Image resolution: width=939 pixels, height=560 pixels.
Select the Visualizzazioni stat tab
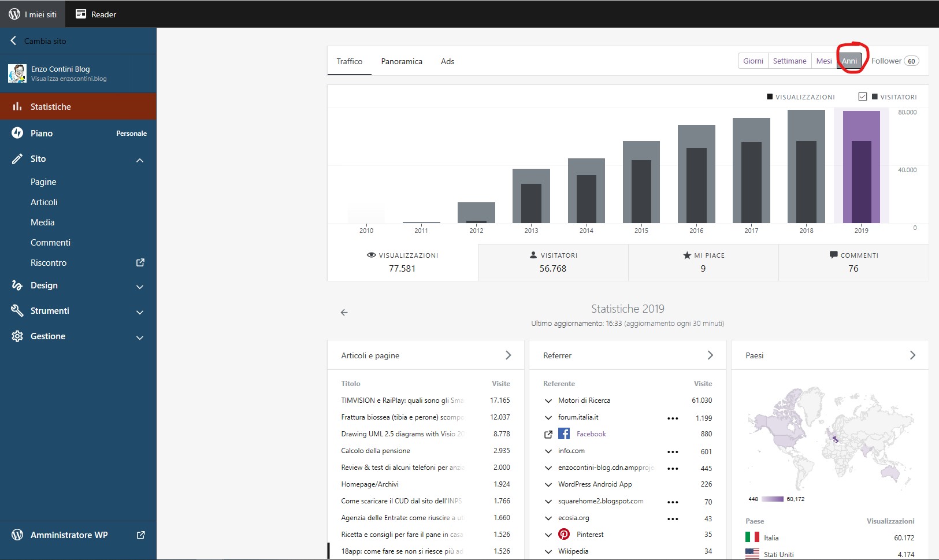[402, 262]
